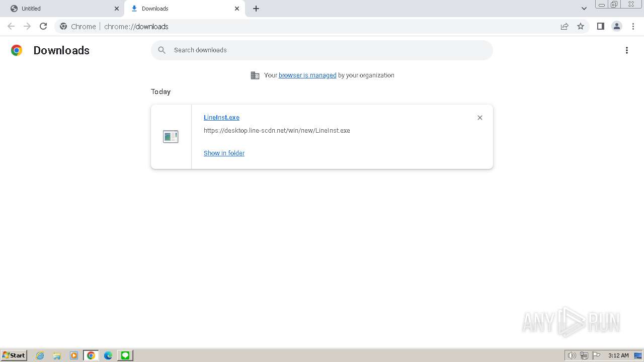The width and height of the screenshot is (644, 362).
Task: Open Windows Media Player from taskbar
Action: click(x=74, y=355)
